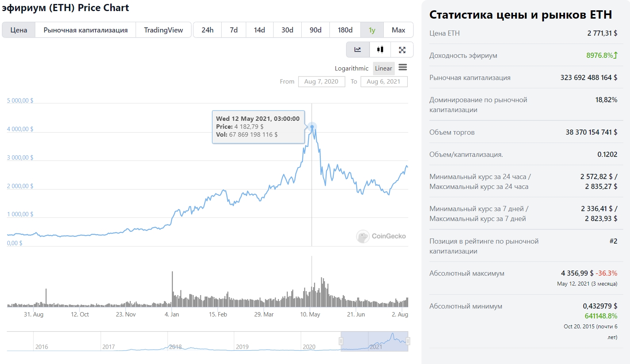The height and width of the screenshot is (364, 630).
Task: Select the Max time range
Action: point(398,30)
